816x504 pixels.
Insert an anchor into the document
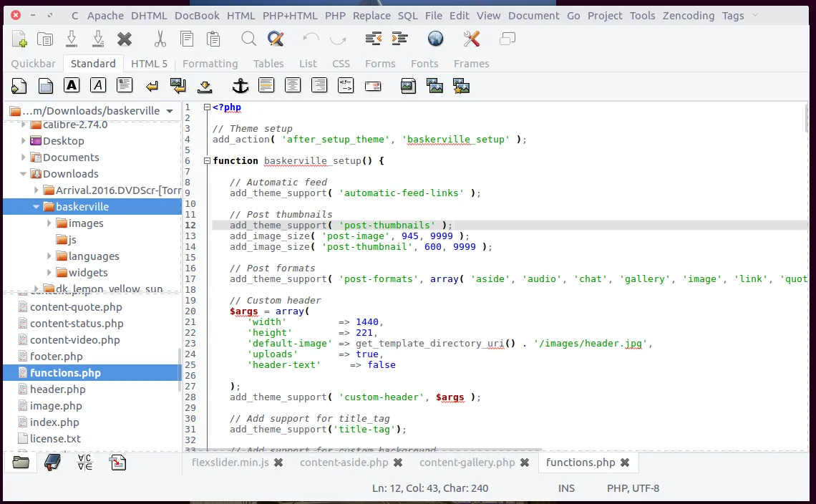(241, 85)
